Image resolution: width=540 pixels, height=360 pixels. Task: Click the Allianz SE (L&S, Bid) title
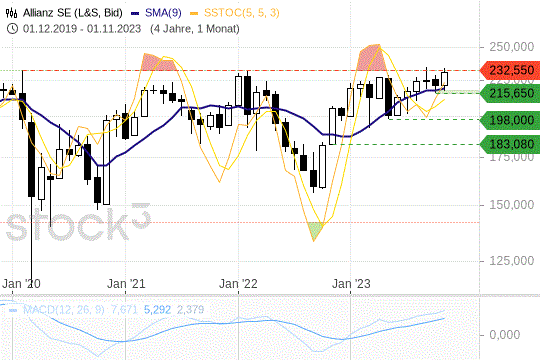pos(73,13)
